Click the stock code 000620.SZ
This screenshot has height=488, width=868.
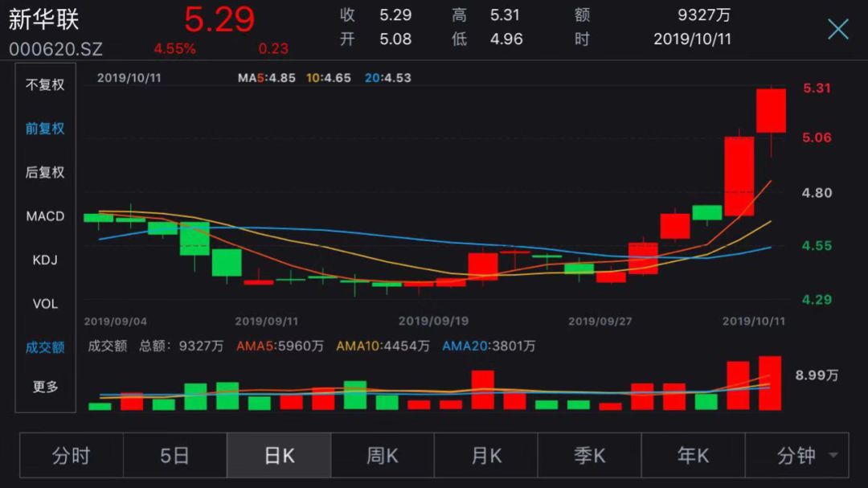point(56,49)
